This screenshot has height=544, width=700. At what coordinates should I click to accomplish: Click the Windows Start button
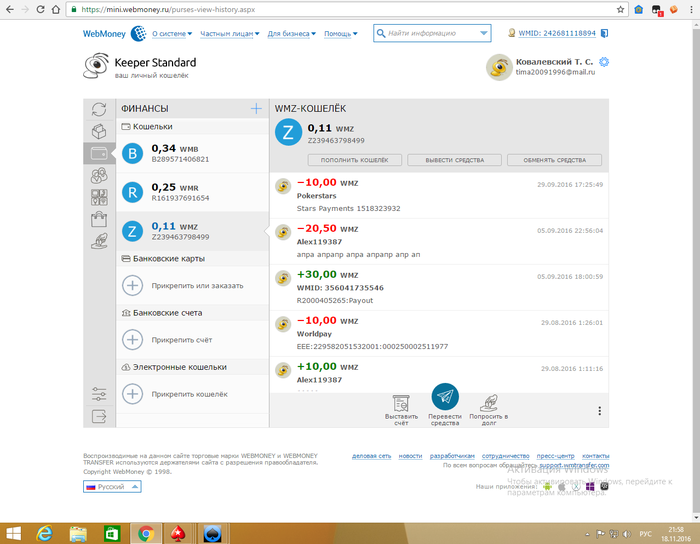pos(13,534)
